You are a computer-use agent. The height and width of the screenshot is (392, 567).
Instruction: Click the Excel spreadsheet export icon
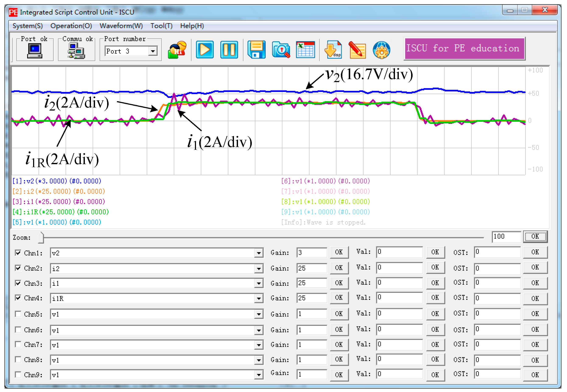305,50
